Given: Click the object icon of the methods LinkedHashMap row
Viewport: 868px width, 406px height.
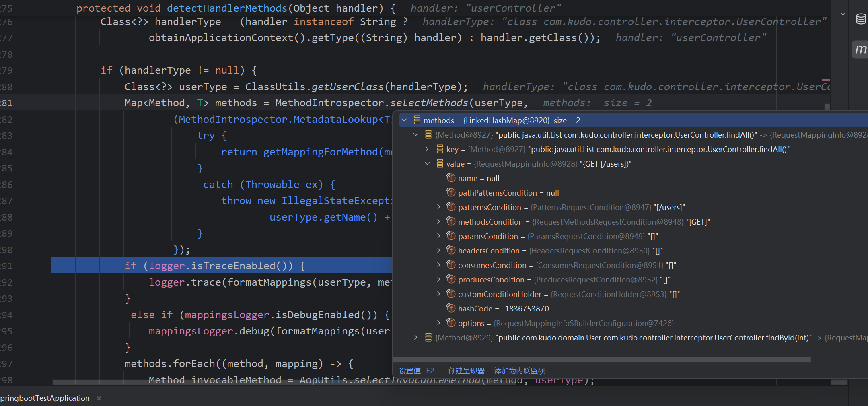Looking at the screenshot, I should pyautogui.click(x=417, y=120).
